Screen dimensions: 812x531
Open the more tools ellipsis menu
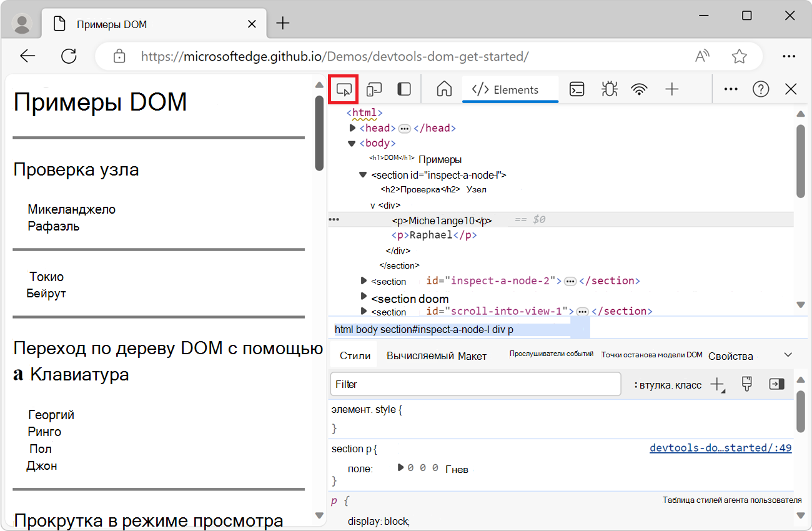point(730,89)
